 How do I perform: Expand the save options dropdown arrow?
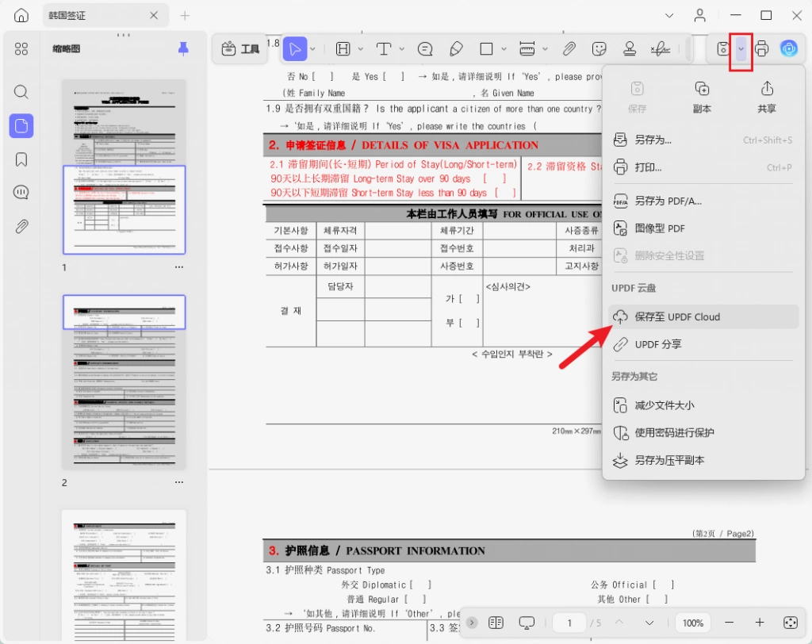pyautogui.click(x=741, y=49)
